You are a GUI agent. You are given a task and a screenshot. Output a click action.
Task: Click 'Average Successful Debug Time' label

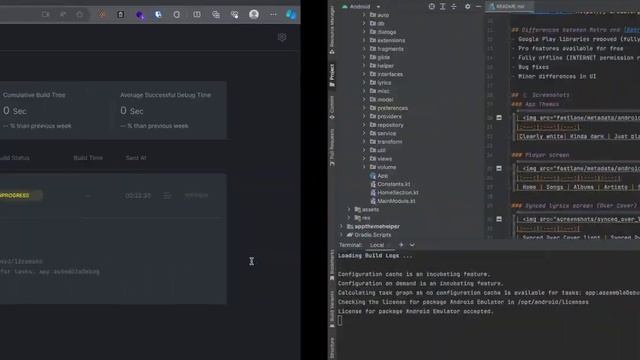166,95
